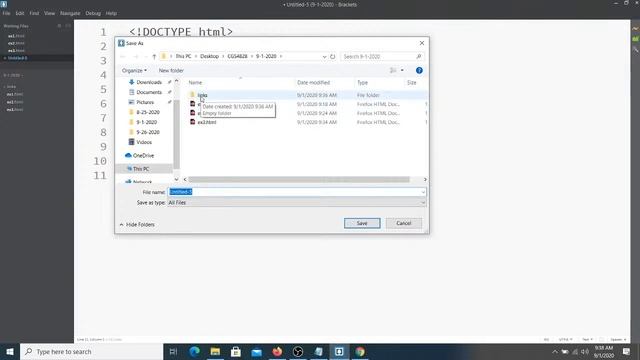Screen dimensions: 640x360
Task: Change view icon in dialog toolbar
Action: [x=393, y=71]
